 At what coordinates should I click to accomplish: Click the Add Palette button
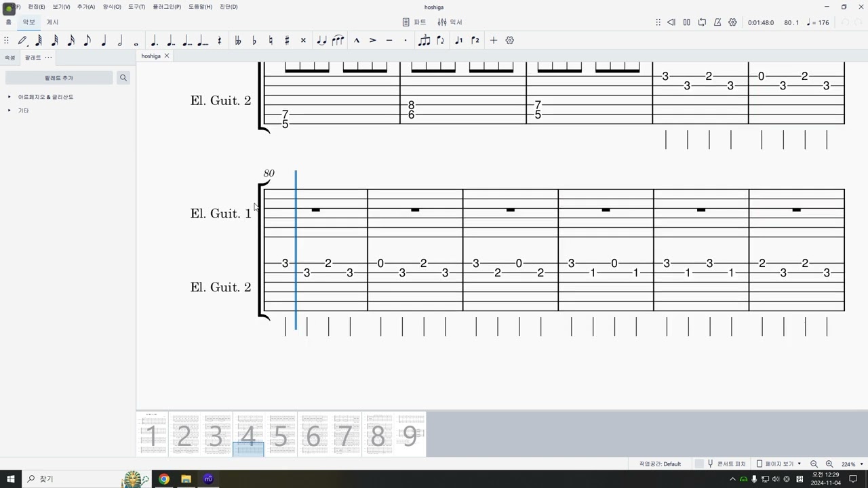coord(59,78)
